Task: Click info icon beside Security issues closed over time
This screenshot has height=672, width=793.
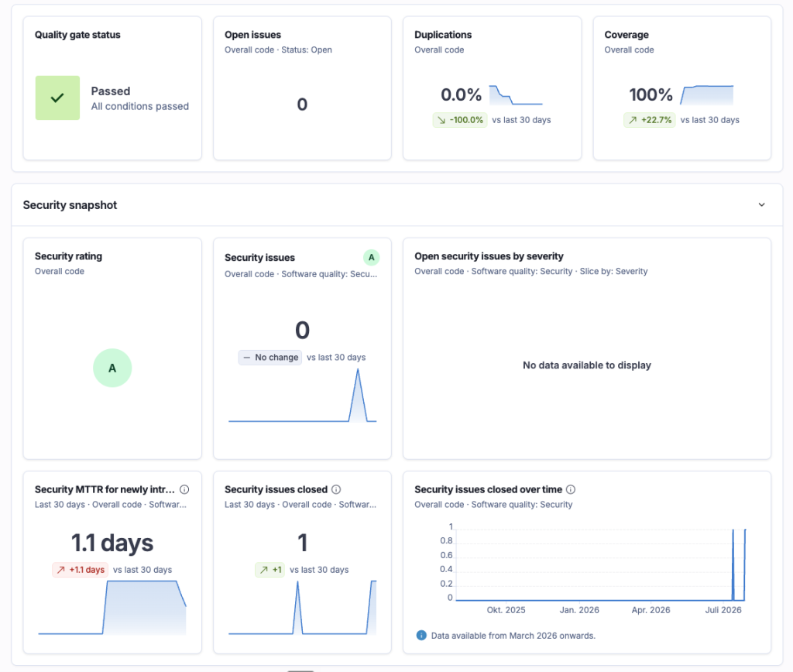Action: pyautogui.click(x=571, y=489)
